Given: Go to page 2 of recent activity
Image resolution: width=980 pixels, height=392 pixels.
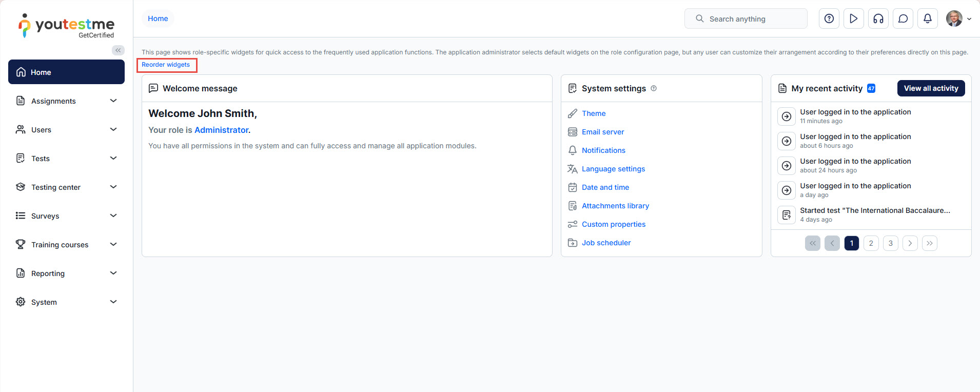Looking at the screenshot, I should pos(871,243).
